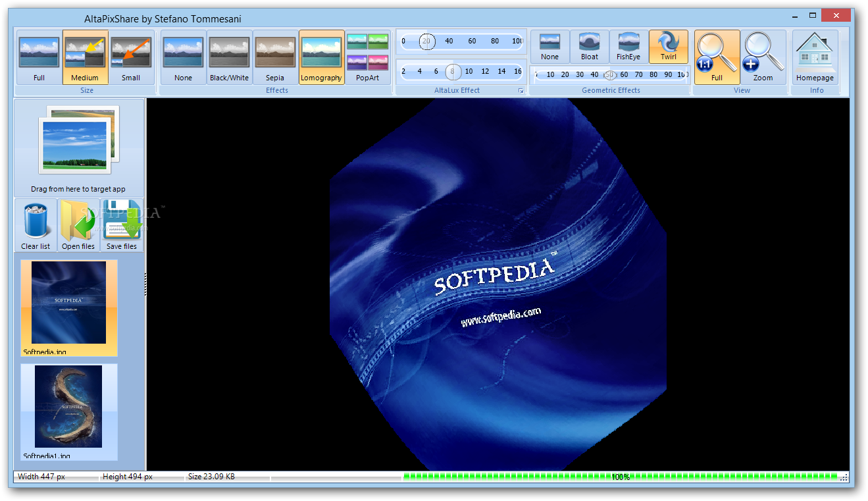
Task: Click the Effects group label
Action: click(x=277, y=90)
